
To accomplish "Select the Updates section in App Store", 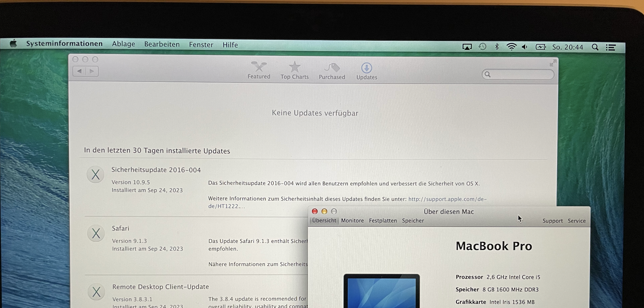I will [367, 71].
